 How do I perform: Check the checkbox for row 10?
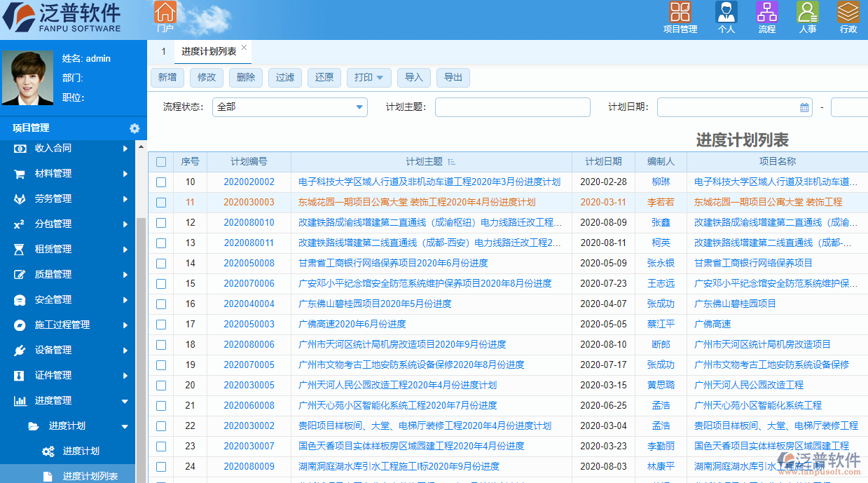(161, 182)
